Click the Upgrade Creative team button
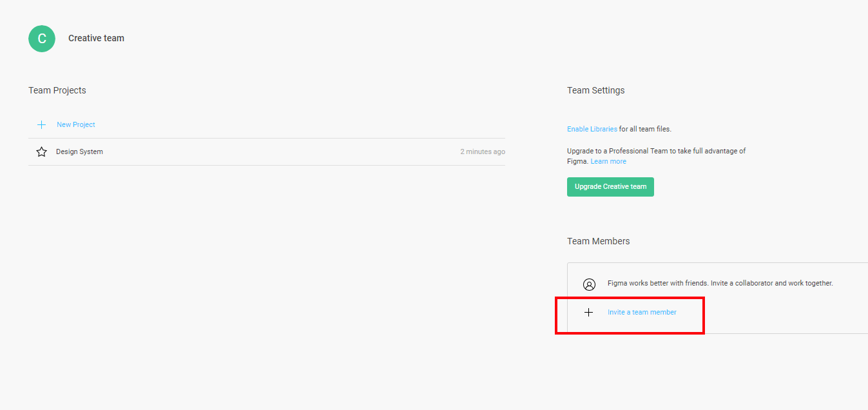 coord(610,187)
